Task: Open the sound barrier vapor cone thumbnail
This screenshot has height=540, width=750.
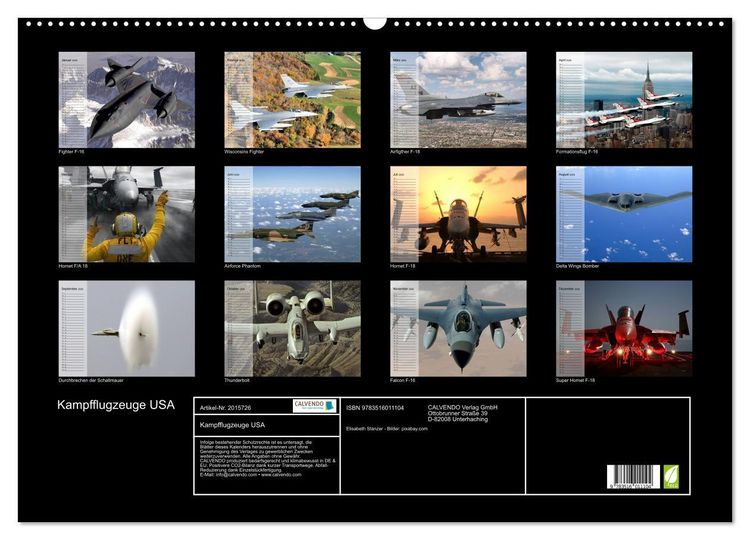Action: pos(127,328)
